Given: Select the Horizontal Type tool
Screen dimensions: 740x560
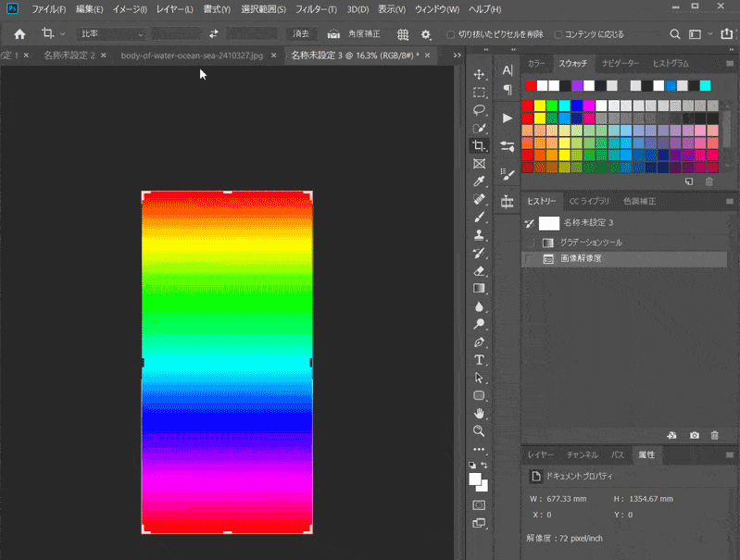Looking at the screenshot, I should click(479, 359).
